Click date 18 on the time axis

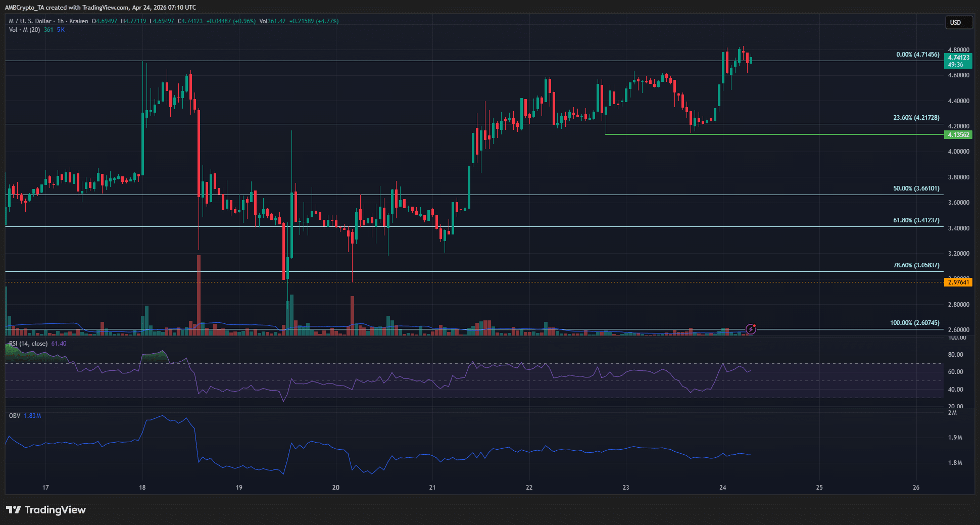pos(142,488)
